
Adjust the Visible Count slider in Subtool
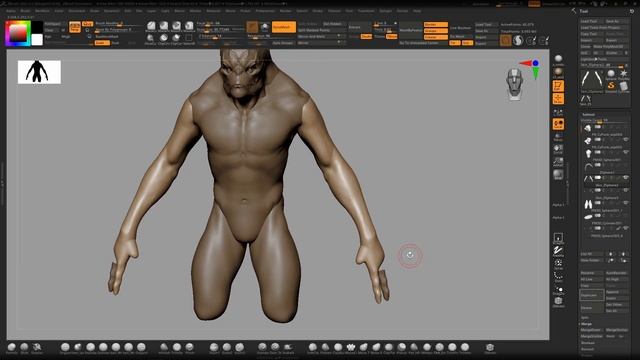[x=604, y=120]
